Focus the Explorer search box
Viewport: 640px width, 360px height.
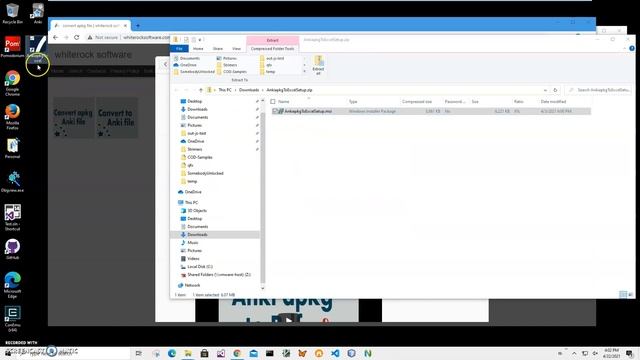click(x=598, y=90)
